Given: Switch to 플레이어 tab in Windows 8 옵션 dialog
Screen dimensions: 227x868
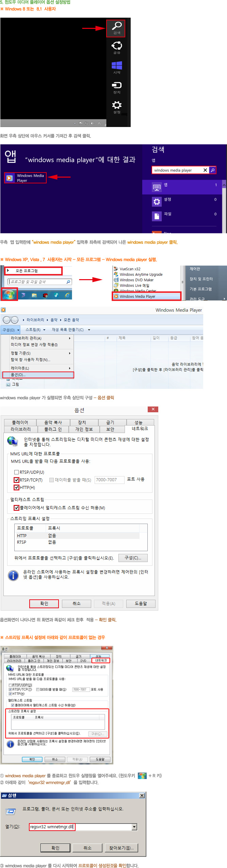Looking at the screenshot, I should [x=20, y=422].
